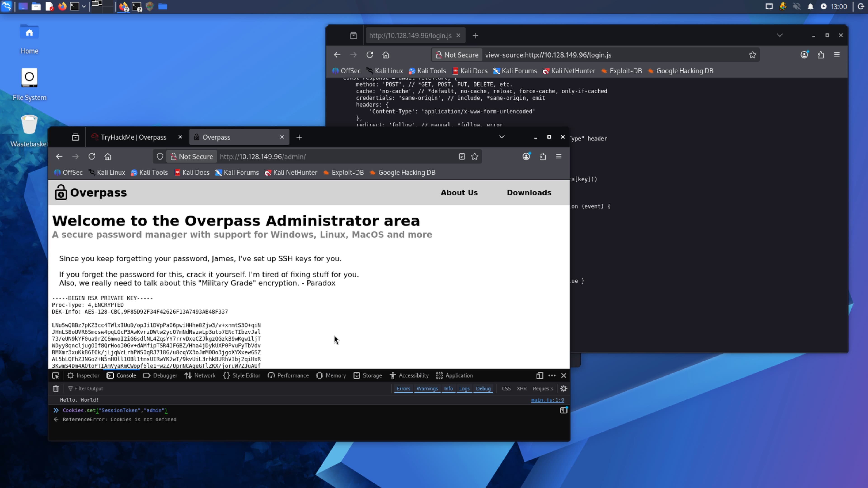Viewport: 868px width, 488px height.
Task: Toggle the Warnings console filter
Action: pyautogui.click(x=427, y=389)
